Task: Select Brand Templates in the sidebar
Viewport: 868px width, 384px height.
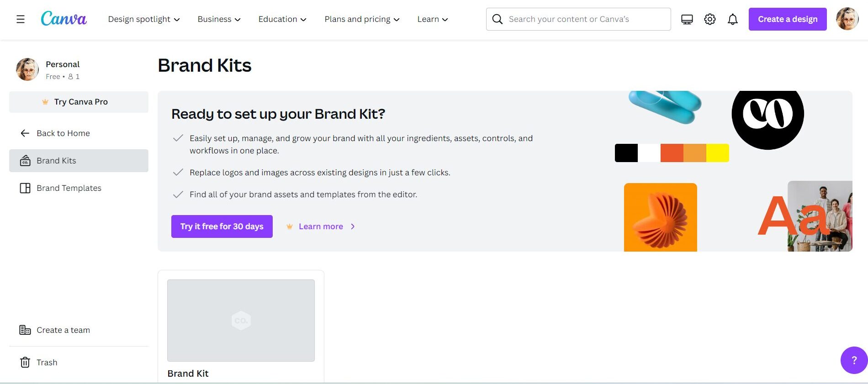Action: 69,188
